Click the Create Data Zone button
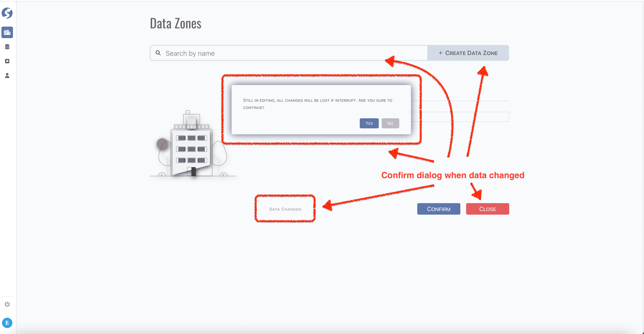The image size is (644, 334). coord(468,53)
